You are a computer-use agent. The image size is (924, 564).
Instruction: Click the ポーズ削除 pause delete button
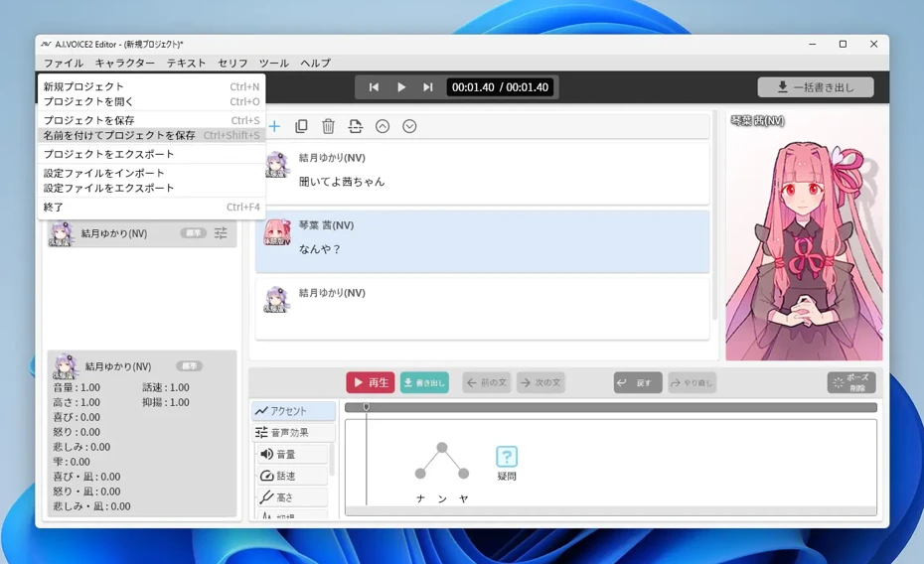pyautogui.click(x=851, y=382)
